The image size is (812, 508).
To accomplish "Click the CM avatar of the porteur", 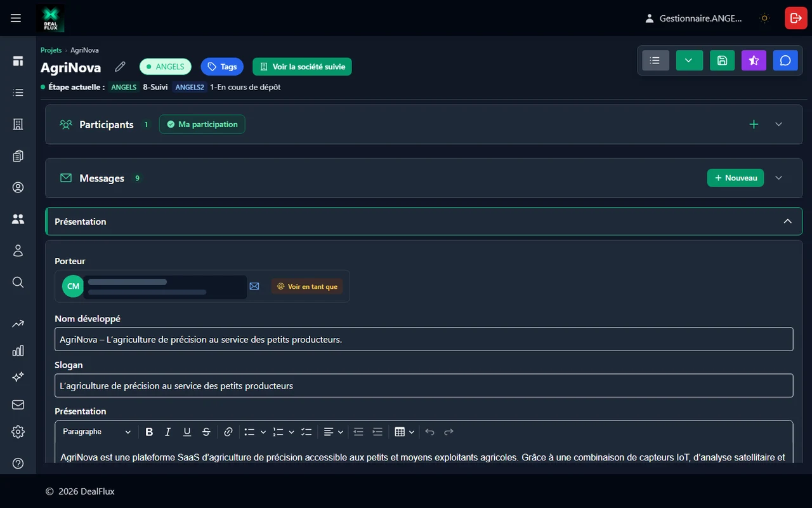I will 73,286.
